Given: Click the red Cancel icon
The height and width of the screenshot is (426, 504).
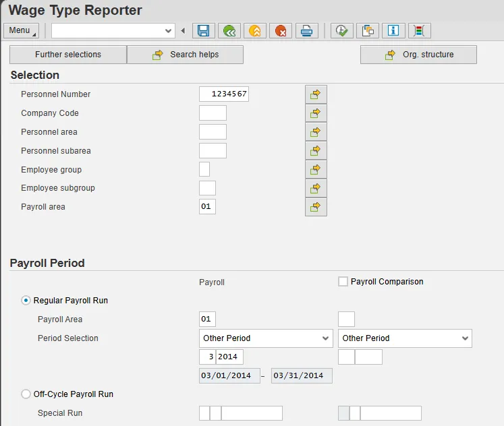Looking at the screenshot, I should (x=281, y=30).
